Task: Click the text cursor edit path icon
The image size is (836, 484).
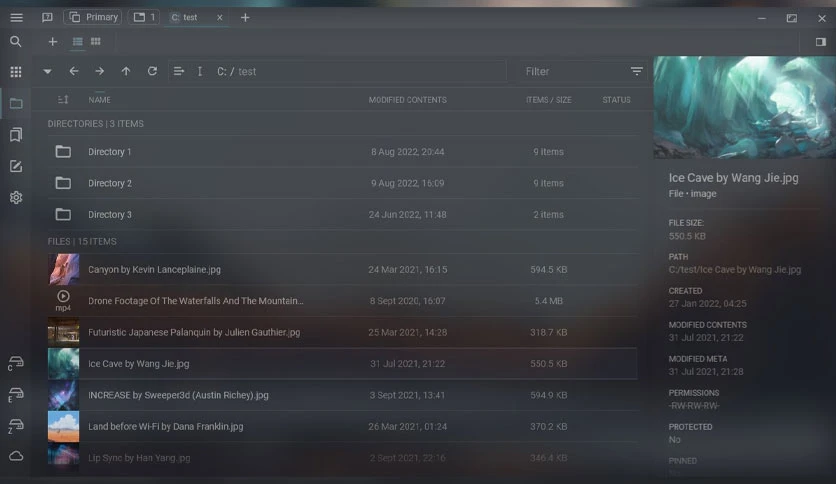Action: [199, 71]
